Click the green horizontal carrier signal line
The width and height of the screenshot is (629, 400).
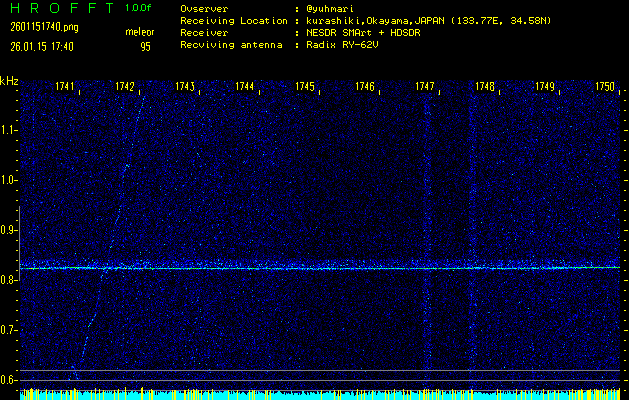click(320, 268)
